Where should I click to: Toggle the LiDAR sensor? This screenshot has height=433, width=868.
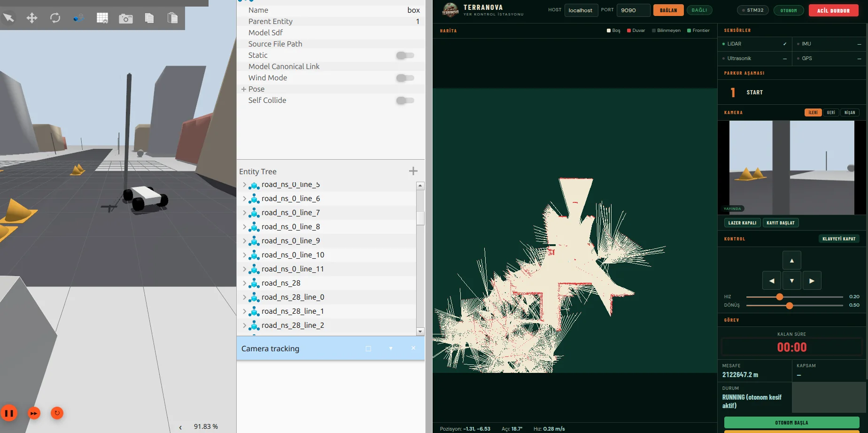(755, 44)
